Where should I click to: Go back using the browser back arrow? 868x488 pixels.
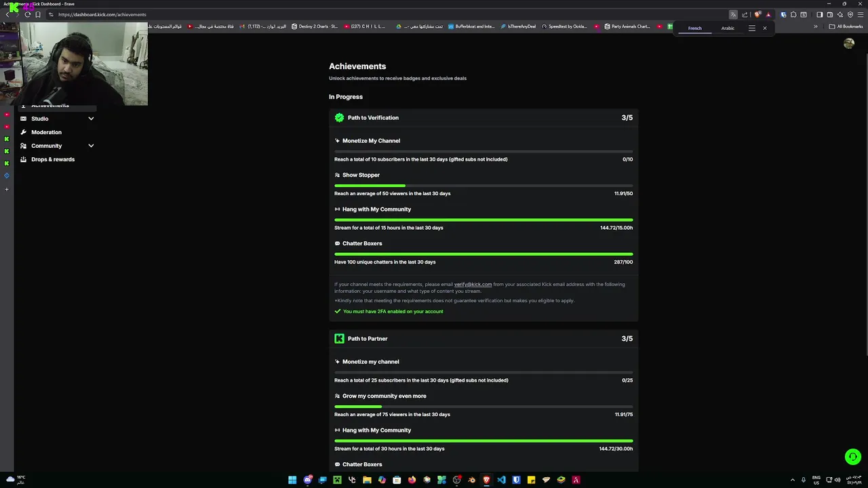tap(7, 14)
